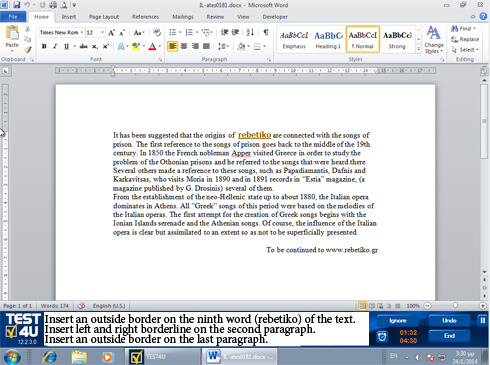Apply superscript formatting
Image resolution: width=490 pixels, height=365 pixels.
tap(106, 46)
